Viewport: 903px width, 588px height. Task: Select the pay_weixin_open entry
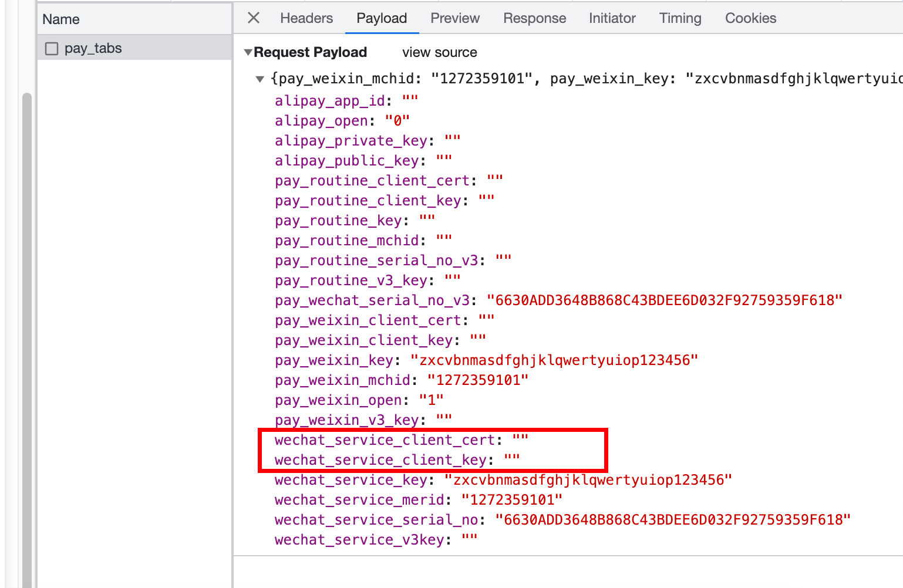point(359,400)
